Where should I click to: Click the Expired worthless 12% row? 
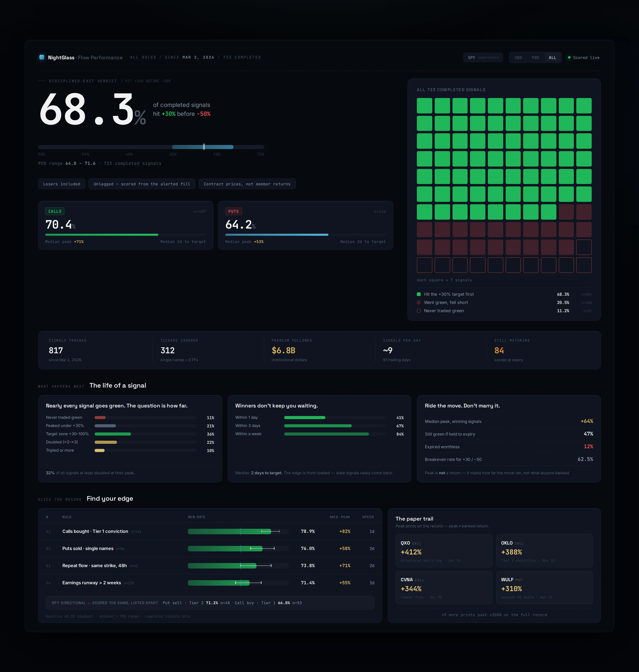click(509, 446)
